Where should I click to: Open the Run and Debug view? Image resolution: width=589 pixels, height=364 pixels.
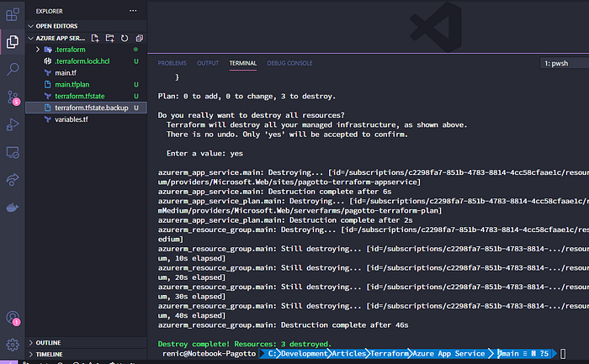[13, 124]
